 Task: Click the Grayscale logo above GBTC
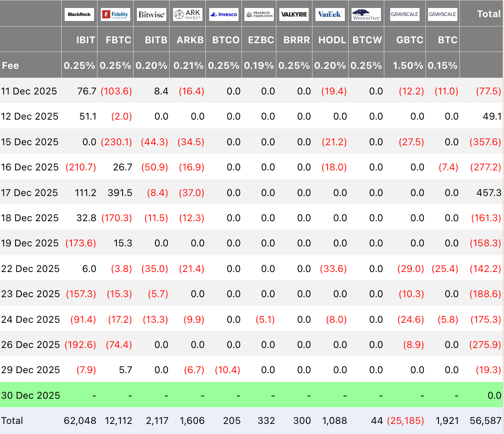coord(405,14)
